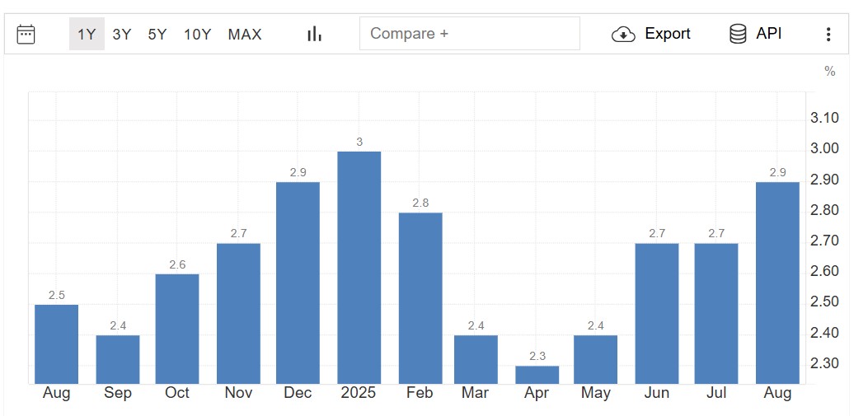This screenshot has height=416, width=868.
Task: Open the three-dot more options menu
Action: (x=828, y=34)
